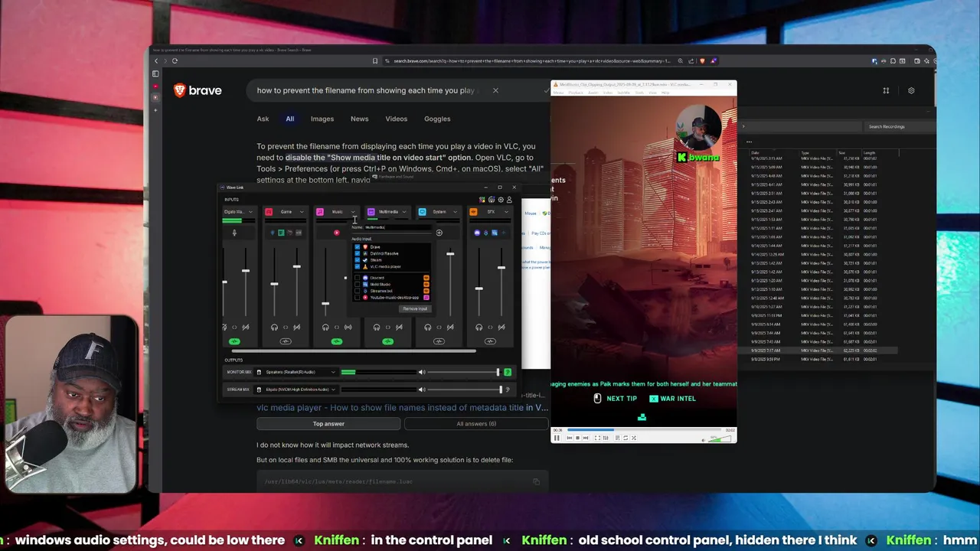Image resolution: width=980 pixels, height=551 pixels.
Task: Click the Top answer button
Action: 328,424
